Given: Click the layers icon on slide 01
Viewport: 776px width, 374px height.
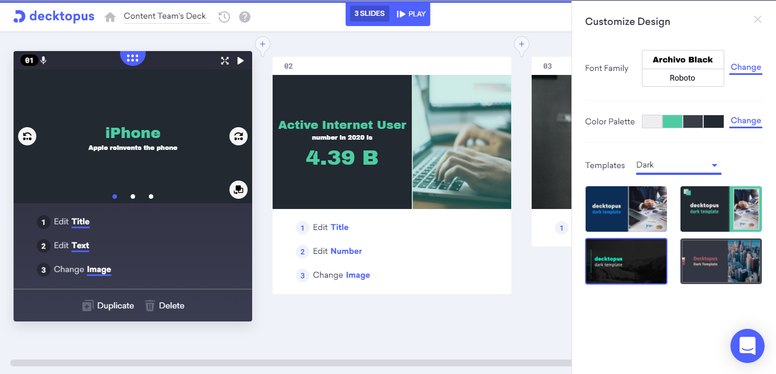Looking at the screenshot, I should pyautogui.click(x=239, y=189).
